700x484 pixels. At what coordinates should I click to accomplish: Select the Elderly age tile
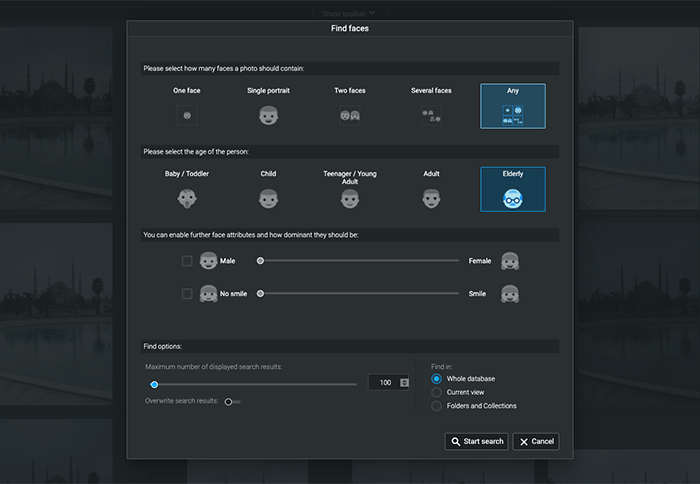coord(513,190)
